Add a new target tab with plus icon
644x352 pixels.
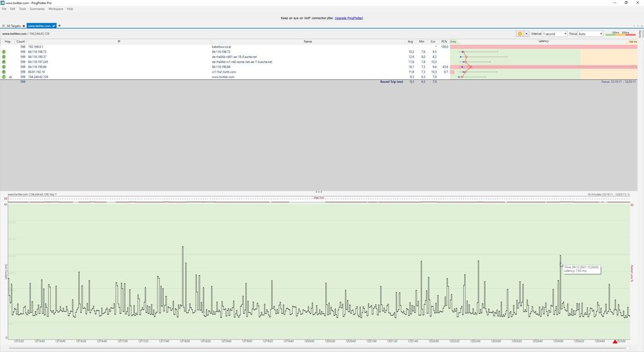(59, 26)
